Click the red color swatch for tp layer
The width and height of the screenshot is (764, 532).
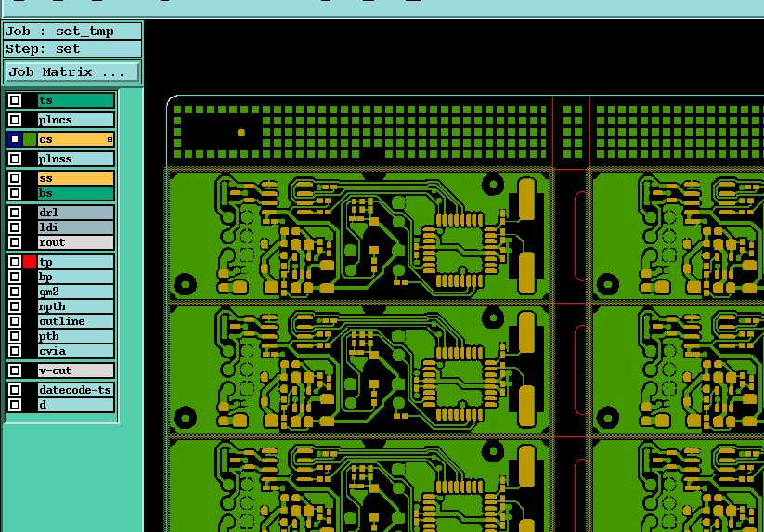pos(30,262)
